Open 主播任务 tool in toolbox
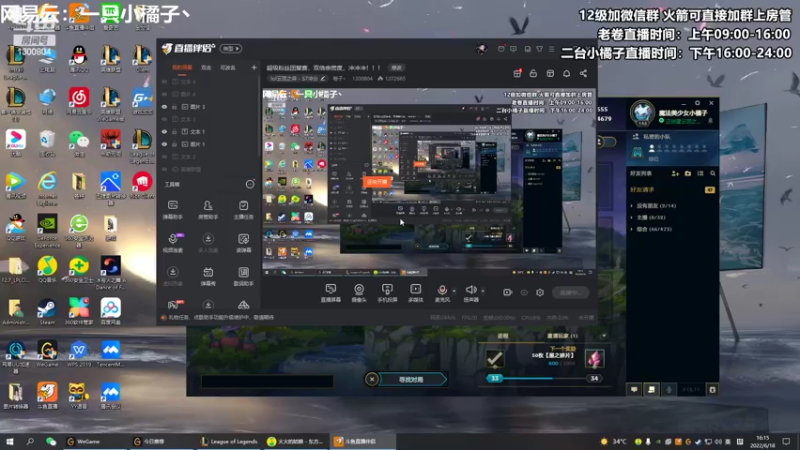 pyautogui.click(x=243, y=209)
